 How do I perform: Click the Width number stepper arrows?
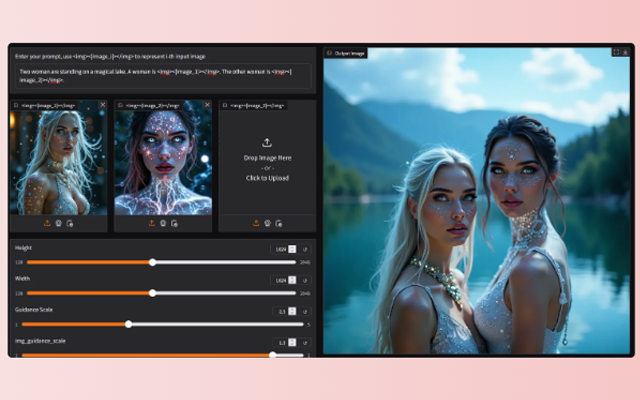[x=292, y=280]
